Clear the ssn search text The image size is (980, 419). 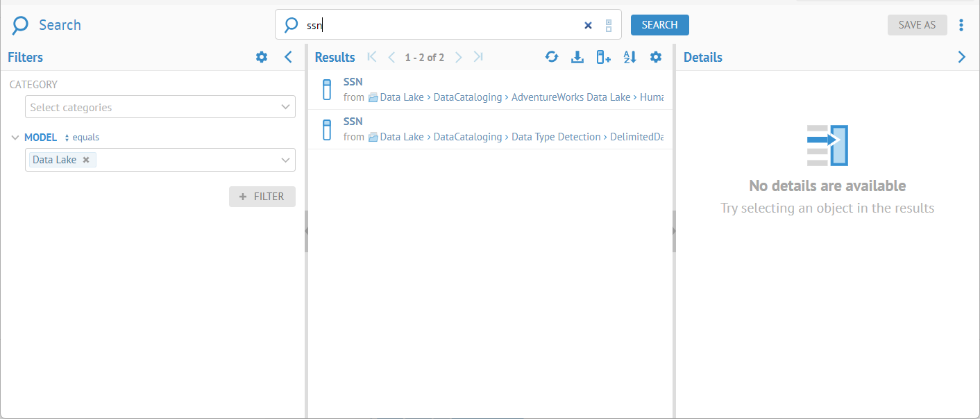pyautogui.click(x=588, y=25)
